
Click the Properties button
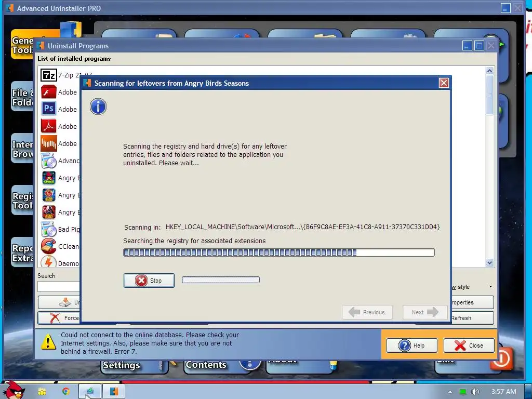click(472, 302)
